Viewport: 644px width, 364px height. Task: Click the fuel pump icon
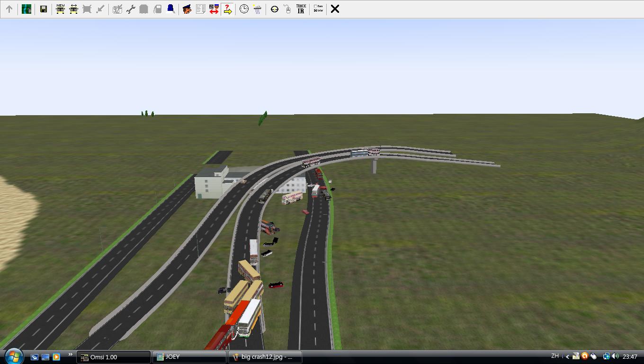[157, 9]
